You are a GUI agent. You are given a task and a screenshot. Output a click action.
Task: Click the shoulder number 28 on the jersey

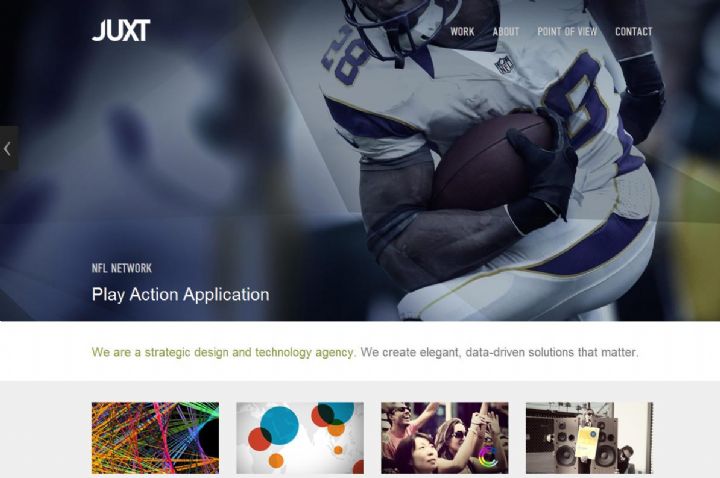pos(344,56)
